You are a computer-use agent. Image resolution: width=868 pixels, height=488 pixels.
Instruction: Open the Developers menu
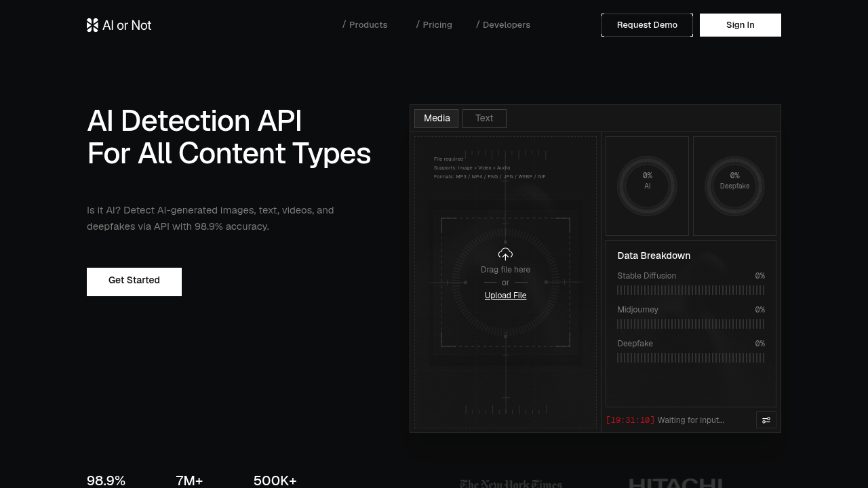click(x=503, y=25)
